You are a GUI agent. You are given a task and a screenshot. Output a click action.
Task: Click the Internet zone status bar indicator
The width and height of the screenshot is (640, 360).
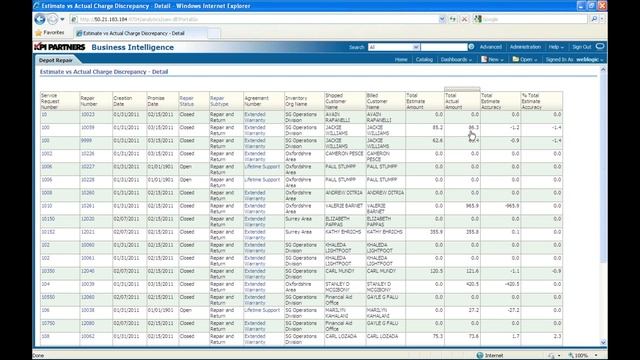(490, 356)
